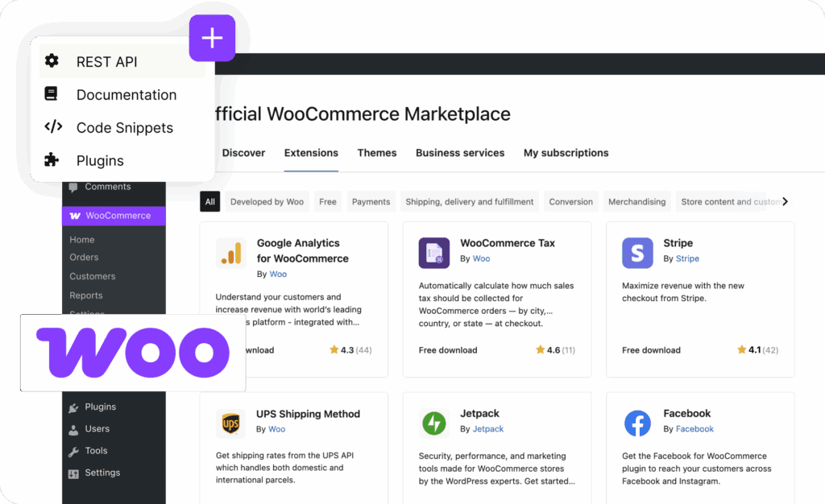Select the Payments category filter
The image size is (825, 504).
click(x=371, y=202)
